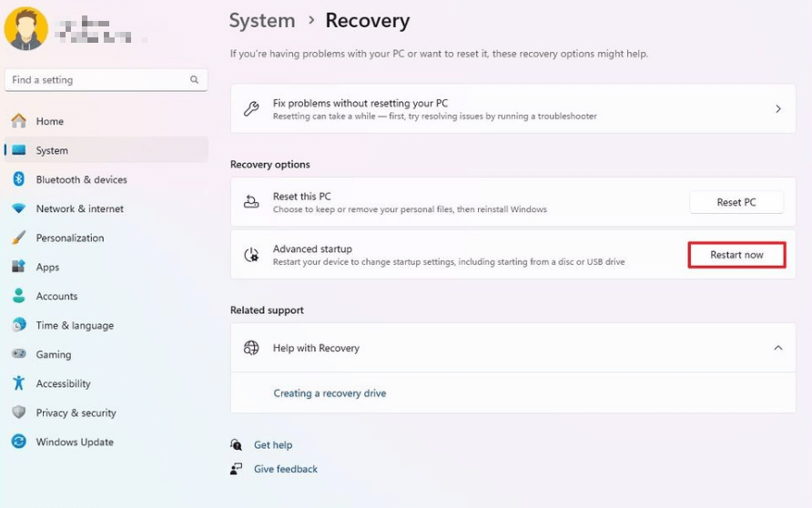Image resolution: width=812 pixels, height=508 pixels.
Task: Click the Gaming controller icon
Action: (18, 354)
